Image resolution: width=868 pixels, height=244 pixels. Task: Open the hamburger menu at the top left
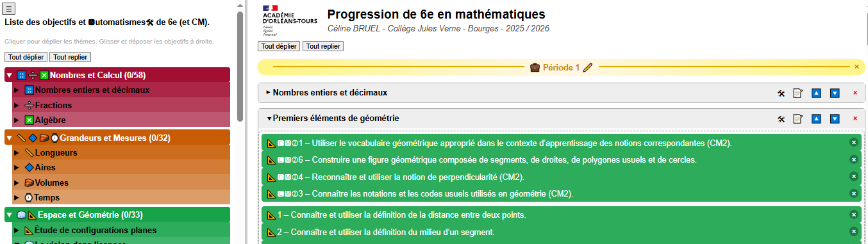(x=10, y=8)
